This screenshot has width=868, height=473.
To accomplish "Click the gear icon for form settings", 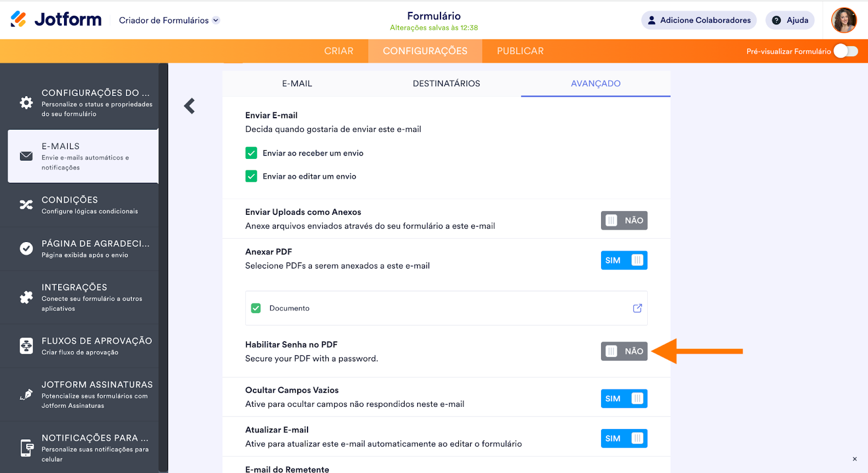I will coord(26,103).
